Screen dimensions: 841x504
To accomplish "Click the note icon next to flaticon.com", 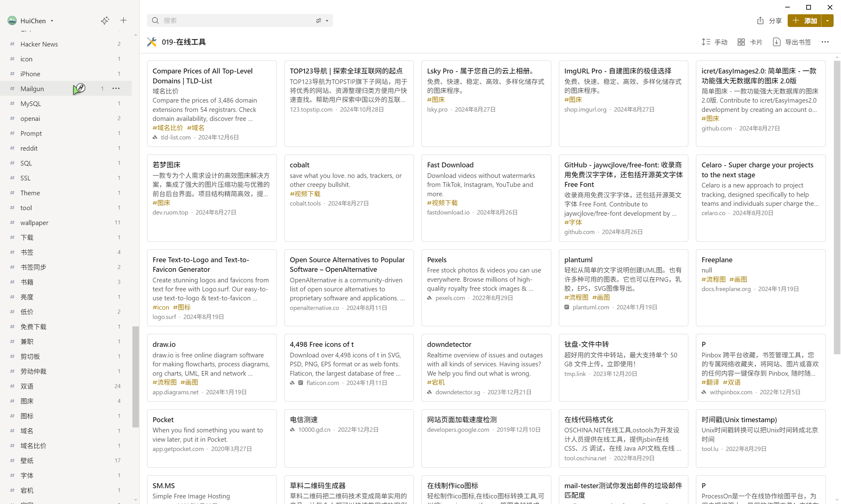I will [x=300, y=383].
